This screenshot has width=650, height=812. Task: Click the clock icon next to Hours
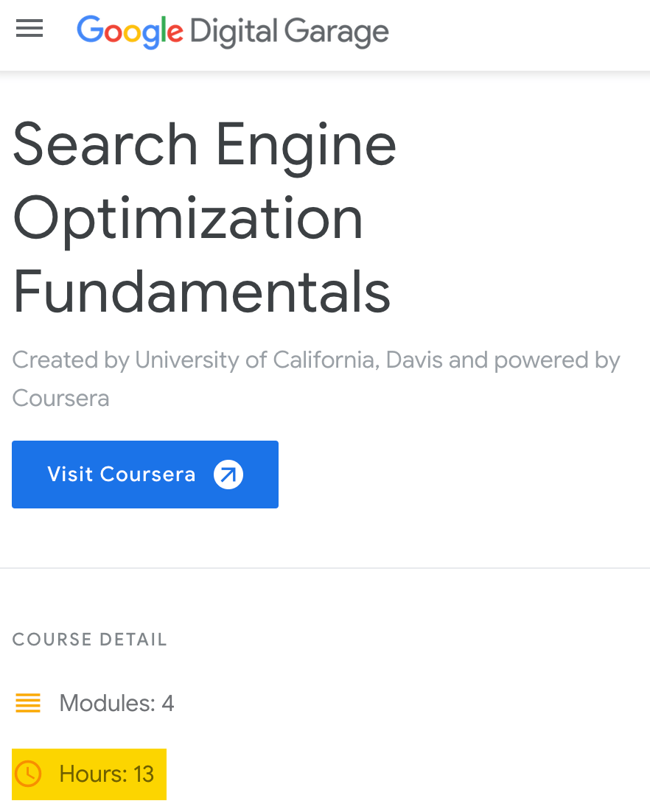point(28,774)
